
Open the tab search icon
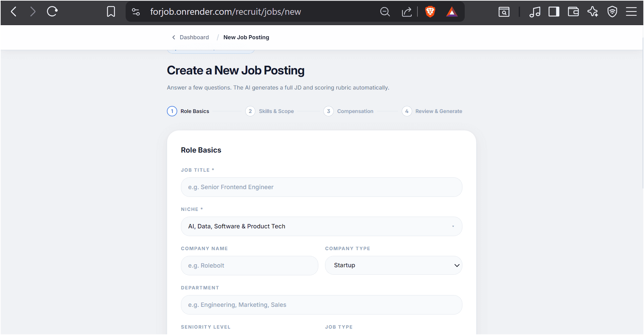(504, 12)
